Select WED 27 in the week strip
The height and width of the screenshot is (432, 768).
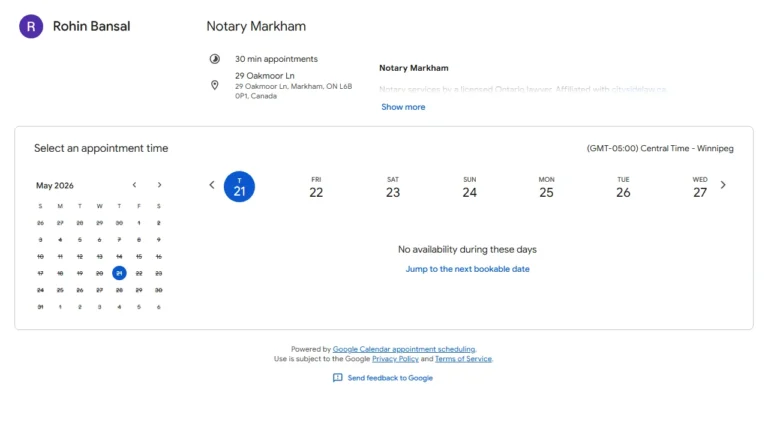tap(700, 188)
